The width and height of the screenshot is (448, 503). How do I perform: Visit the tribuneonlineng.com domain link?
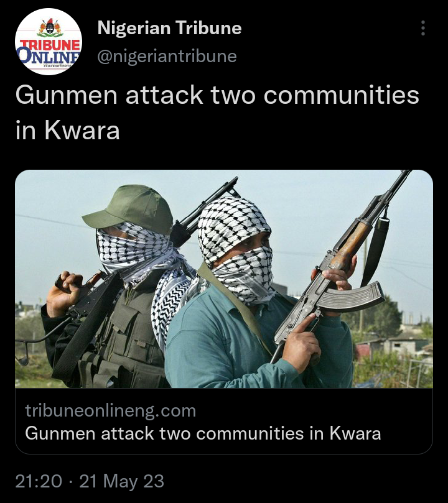pyautogui.click(x=110, y=410)
